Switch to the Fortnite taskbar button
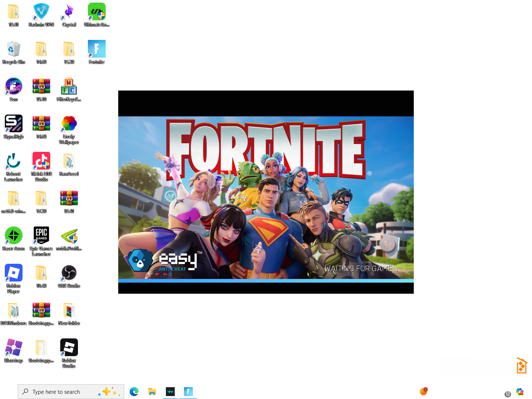Screen dimensions: 532x399 point(188,392)
